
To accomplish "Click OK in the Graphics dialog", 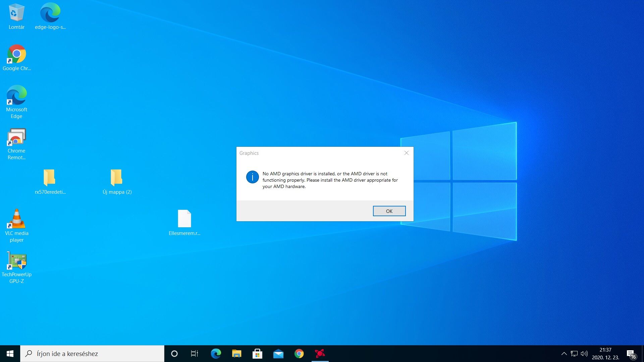I will (x=389, y=211).
